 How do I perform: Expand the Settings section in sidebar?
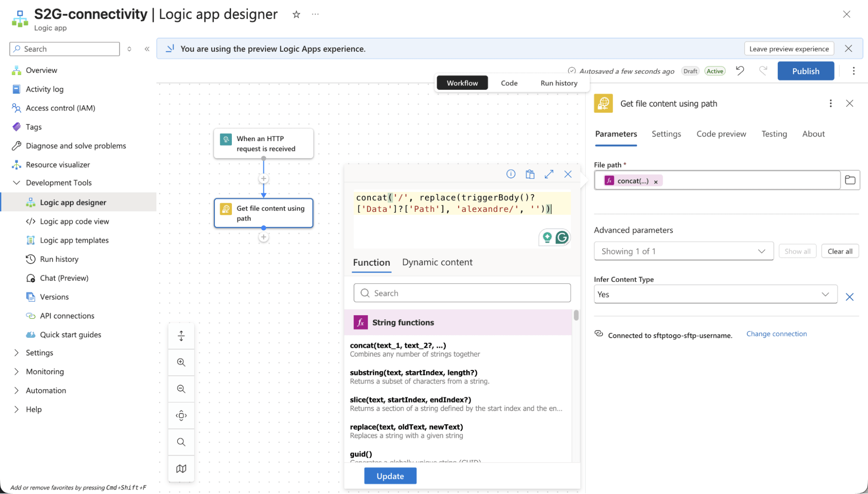click(x=17, y=352)
